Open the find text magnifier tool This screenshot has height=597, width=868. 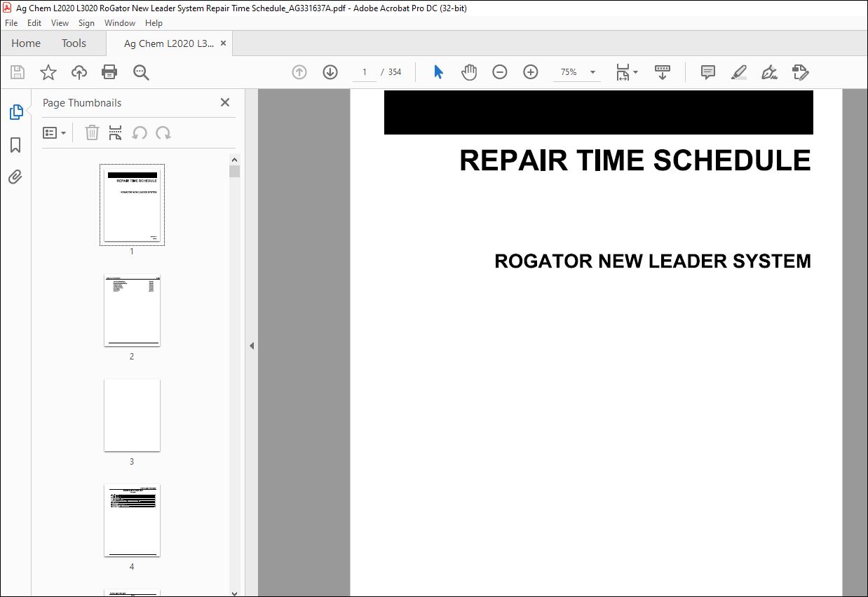(141, 72)
